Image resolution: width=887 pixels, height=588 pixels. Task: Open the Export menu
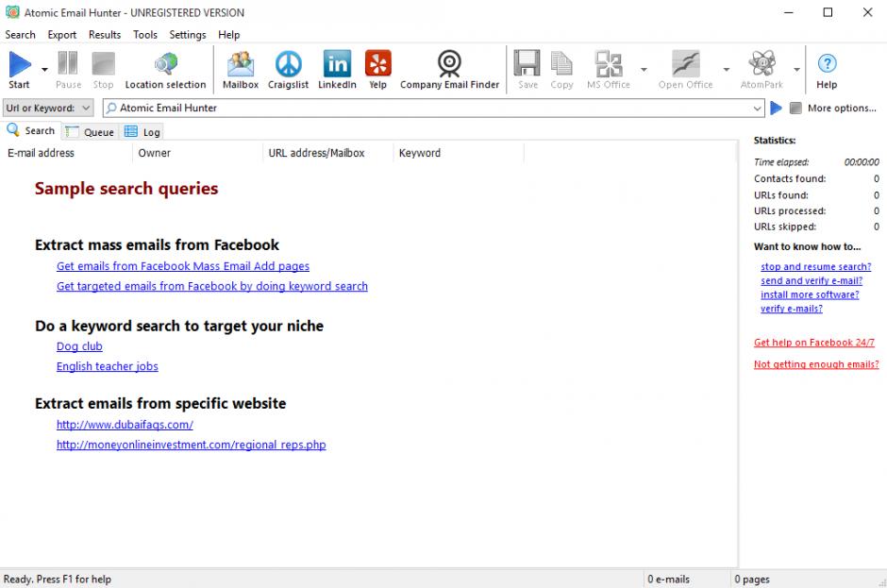62,35
